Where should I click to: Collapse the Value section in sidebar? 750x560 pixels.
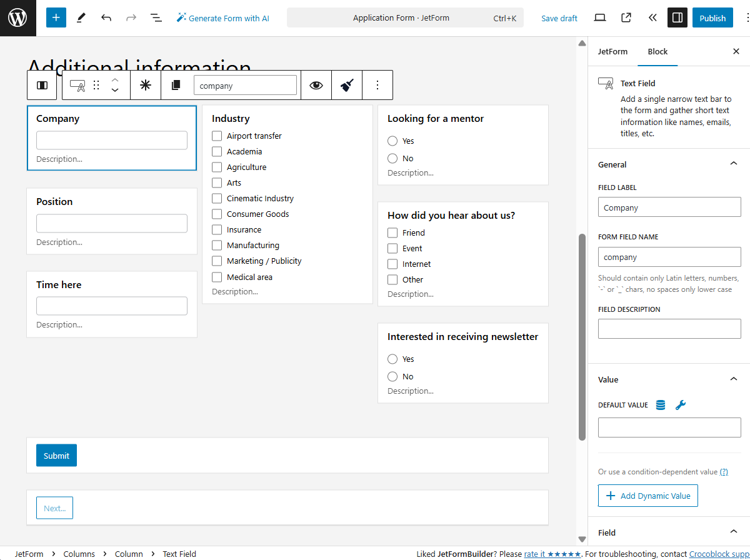click(733, 378)
